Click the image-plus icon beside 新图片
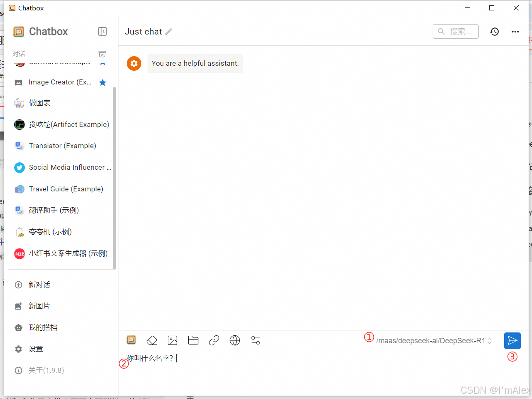This screenshot has width=532, height=399. click(18, 306)
